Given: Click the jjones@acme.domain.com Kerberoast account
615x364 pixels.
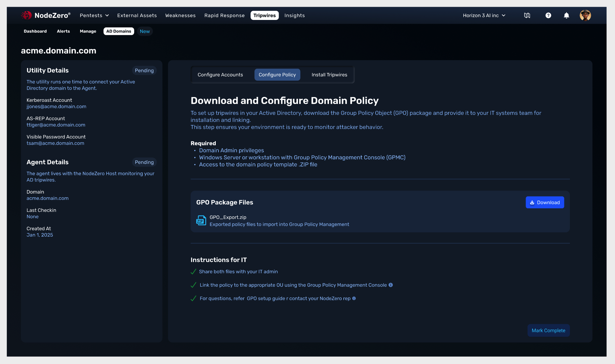Looking at the screenshot, I should (x=56, y=106).
